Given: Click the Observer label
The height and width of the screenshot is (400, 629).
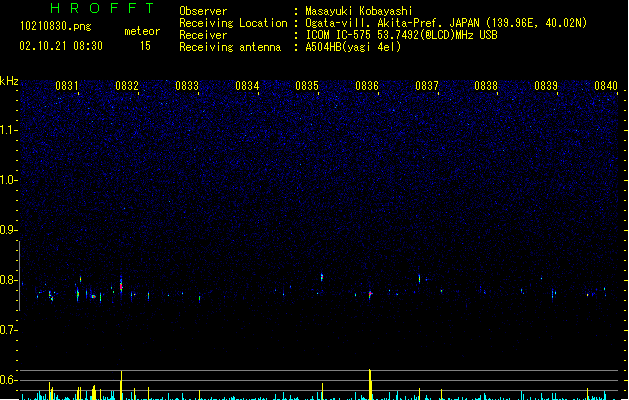Looking at the screenshot, I should pyautogui.click(x=203, y=11).
